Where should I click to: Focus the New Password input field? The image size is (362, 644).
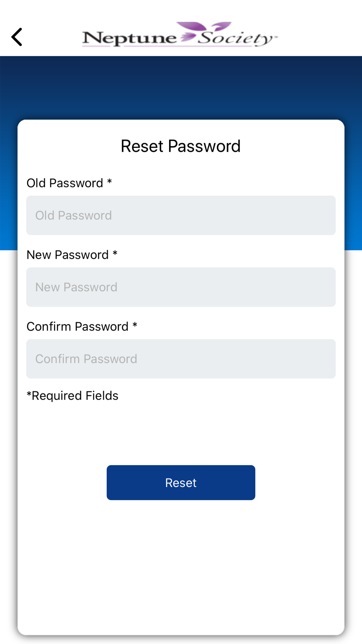[181, 287]
